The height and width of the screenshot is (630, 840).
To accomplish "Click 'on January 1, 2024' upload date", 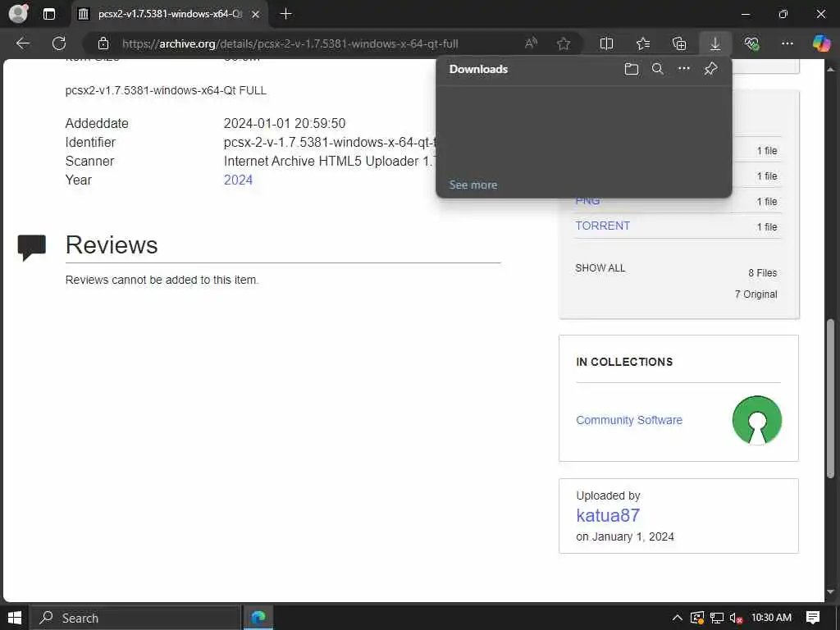I will [x=625, y=536].
